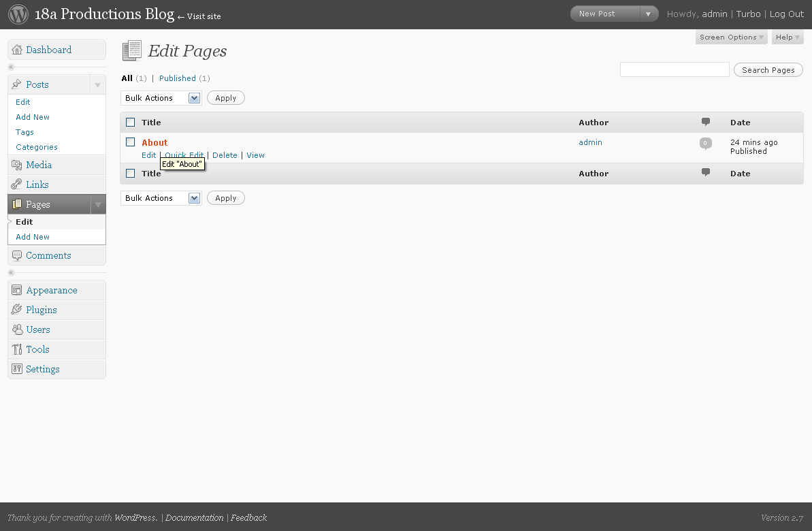This screenshot has height=531, width=812.
Task: Click Turbo link in header
Action: [x=748, y=14]
